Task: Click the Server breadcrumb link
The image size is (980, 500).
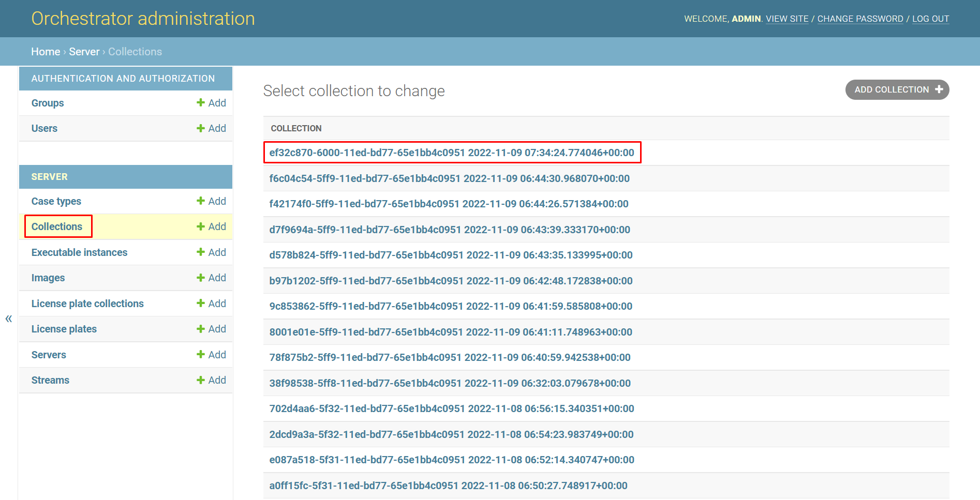Action: click(84, 52)
